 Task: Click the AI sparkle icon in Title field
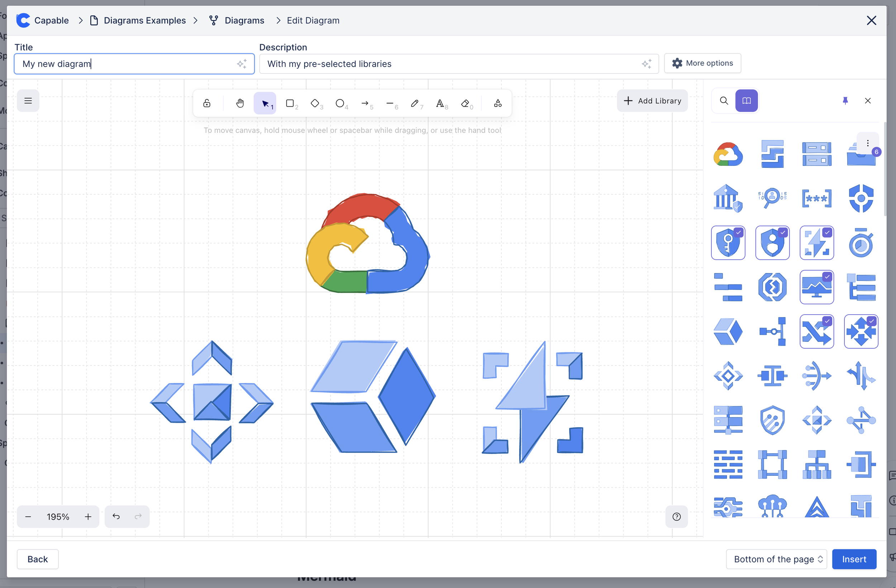pos(242,64)
